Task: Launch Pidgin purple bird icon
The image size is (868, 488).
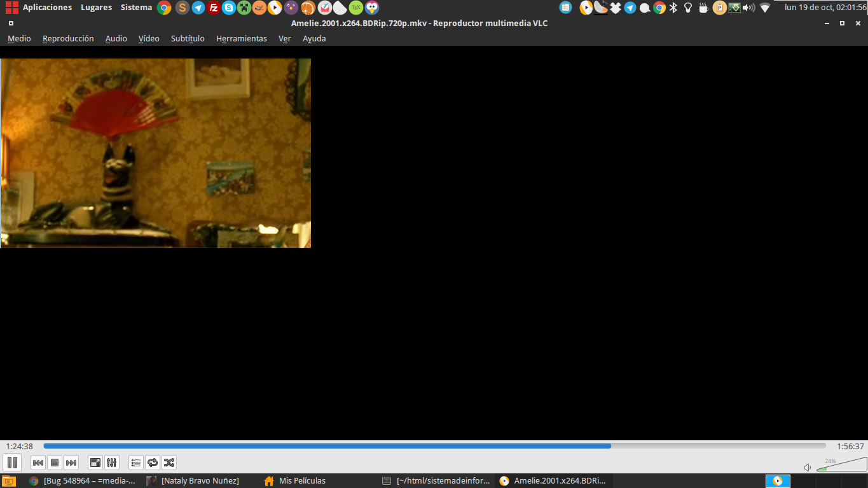Action: click(291, 8)
